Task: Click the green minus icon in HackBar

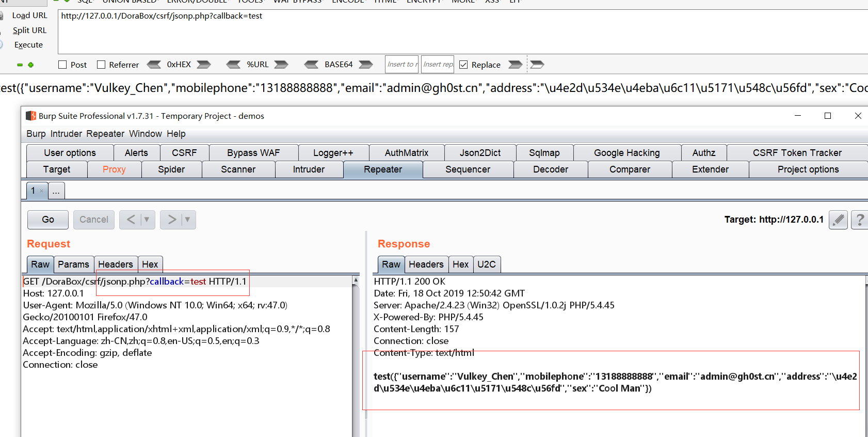Action: tap(20, 65)
